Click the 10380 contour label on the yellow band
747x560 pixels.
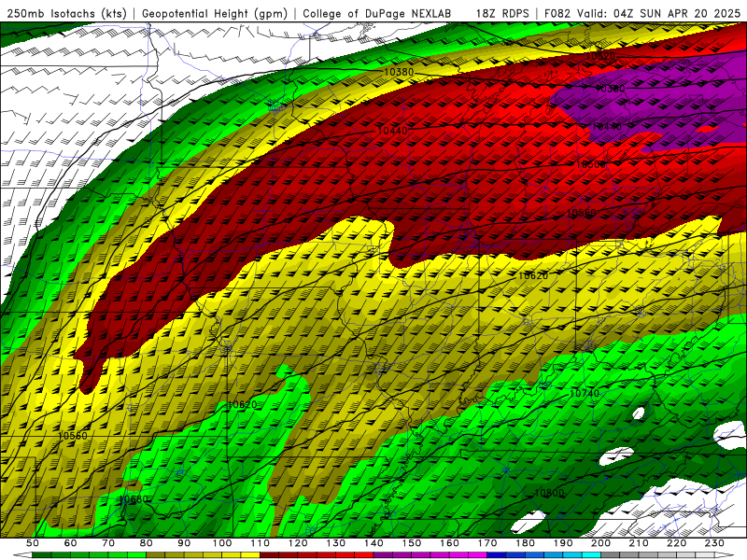click(399, 73)
